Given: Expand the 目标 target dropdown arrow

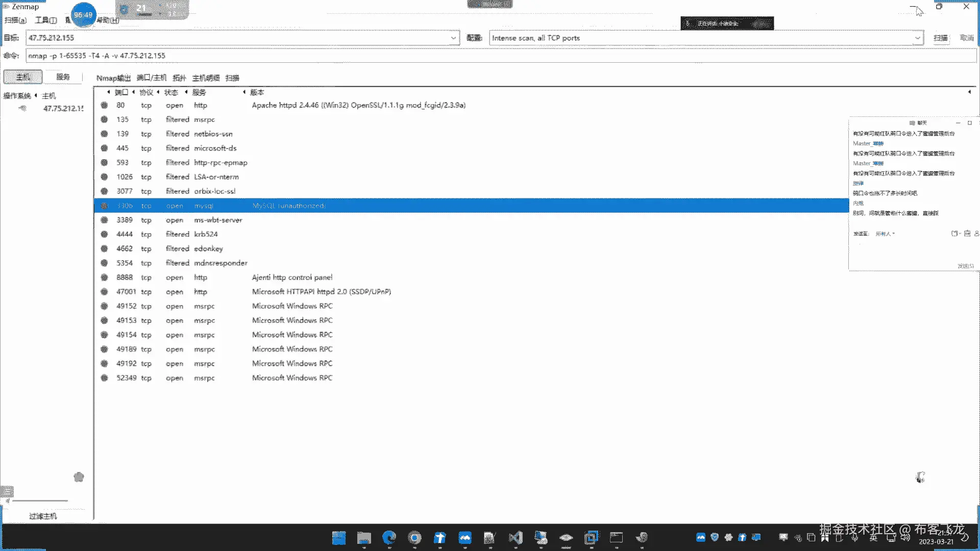Looking at the screenshot, I should point(453,38).
